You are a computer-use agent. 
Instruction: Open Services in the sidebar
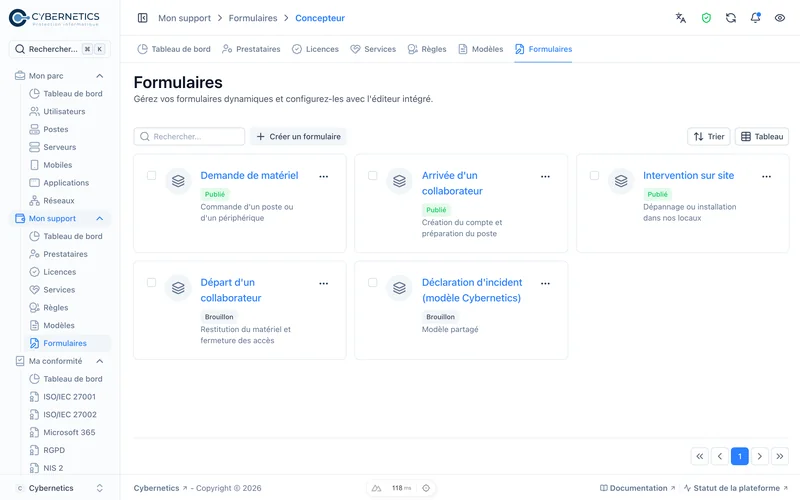[60, 290]
